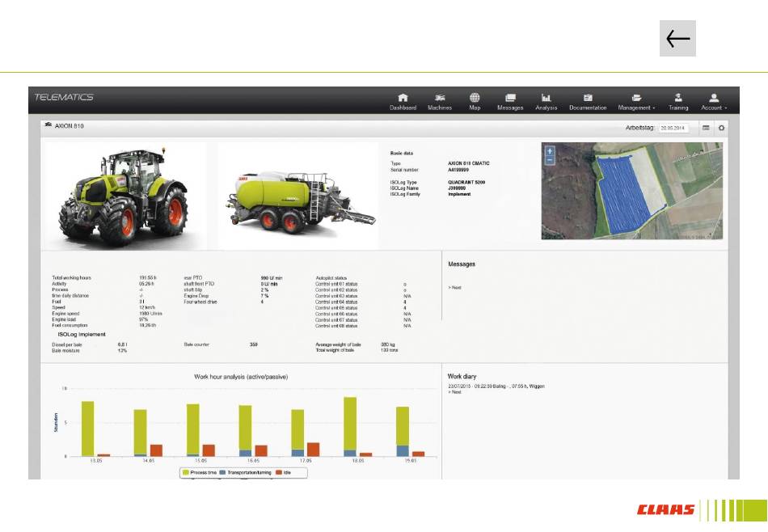Click the tractor icon beside AXION 810
The image size is (768, 532).
tap(48, 125)
